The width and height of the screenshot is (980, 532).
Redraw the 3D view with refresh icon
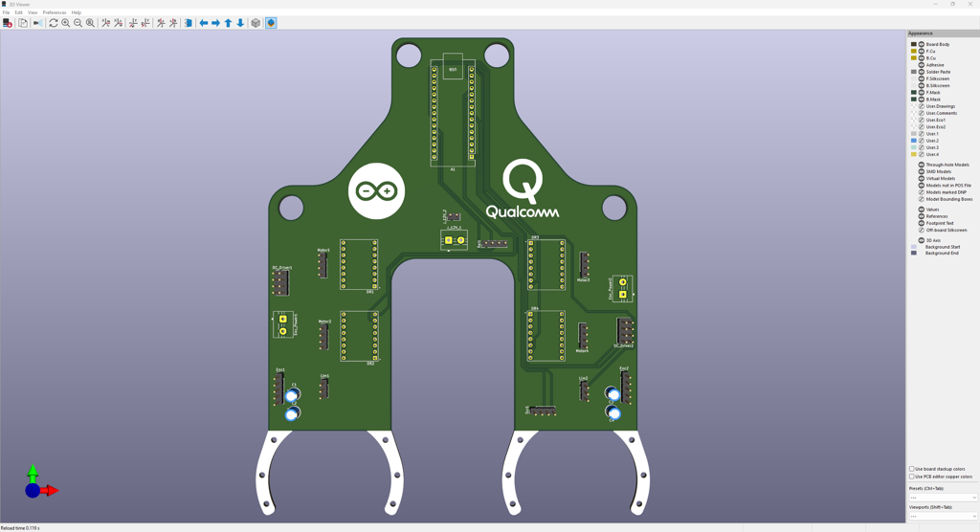(54, 23)
